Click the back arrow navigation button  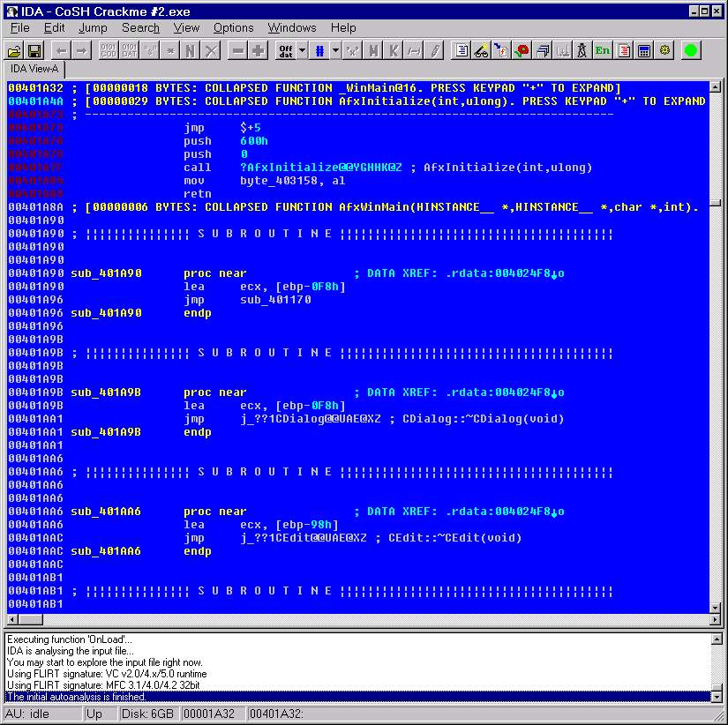tap(60, 50)
